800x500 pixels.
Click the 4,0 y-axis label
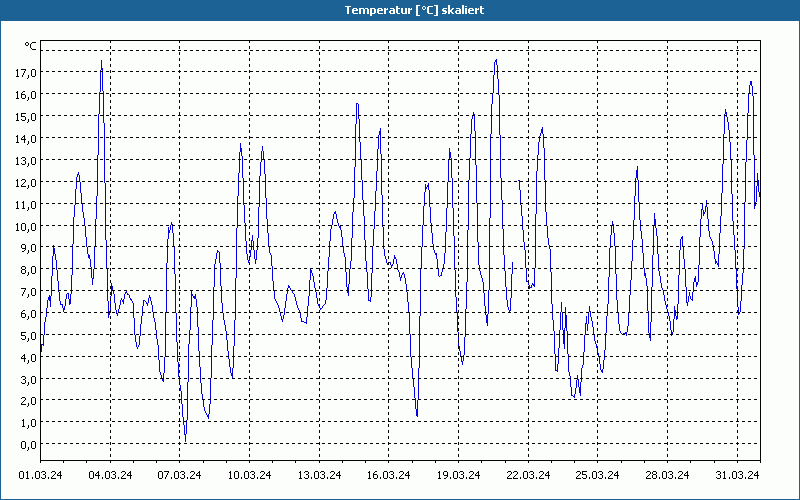[29, 357]
